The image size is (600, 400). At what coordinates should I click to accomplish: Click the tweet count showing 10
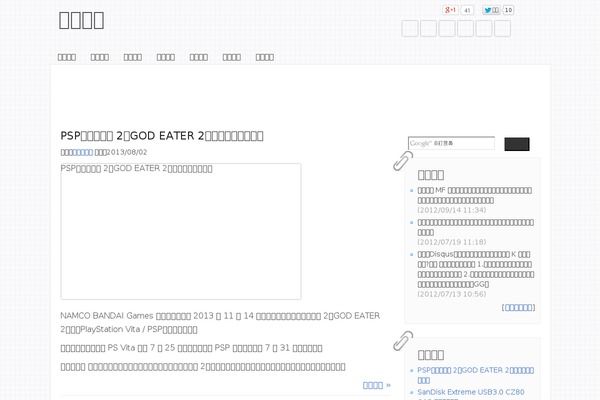(x=508, y=10)
